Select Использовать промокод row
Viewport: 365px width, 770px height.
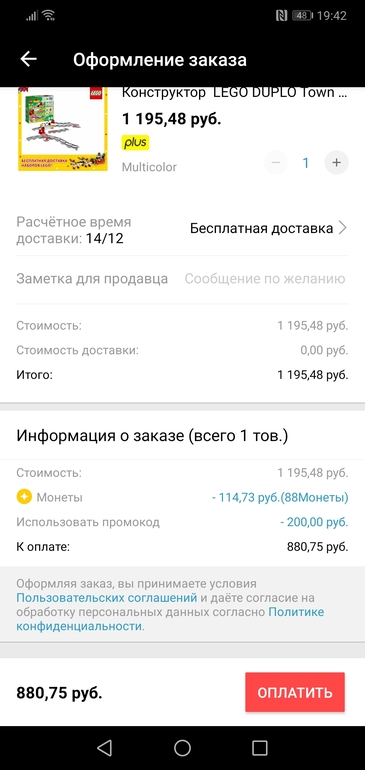[x=182, y=522]
